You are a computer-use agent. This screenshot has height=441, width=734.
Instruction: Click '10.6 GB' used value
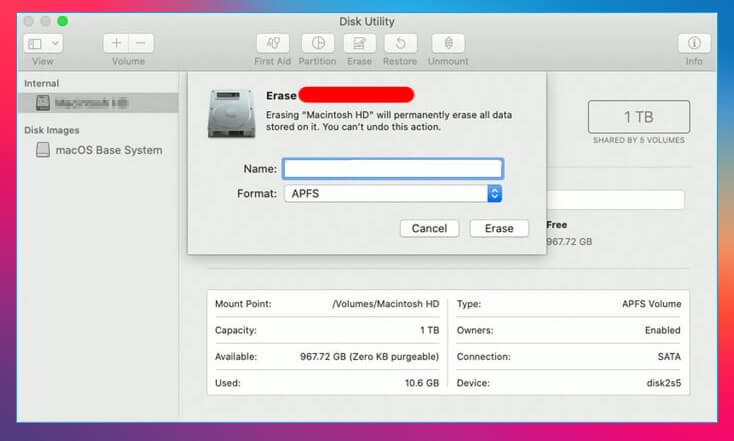click(422, 383)
